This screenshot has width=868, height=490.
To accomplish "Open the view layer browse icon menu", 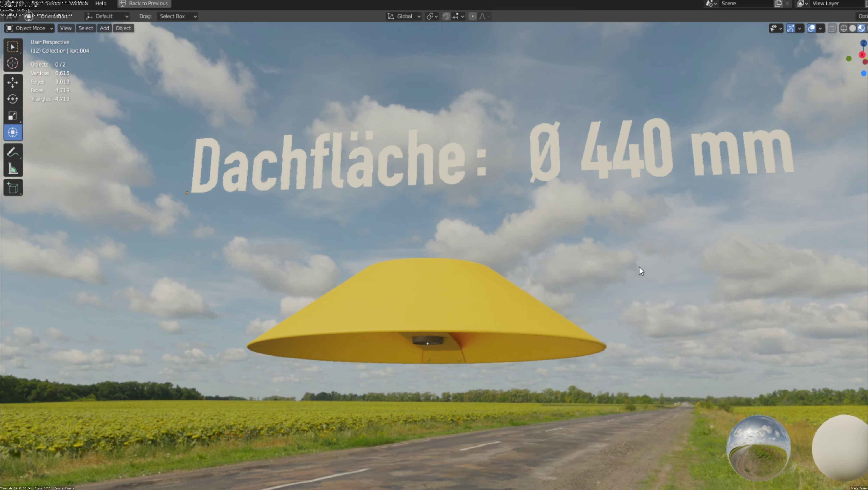I will tap(802, 3).
